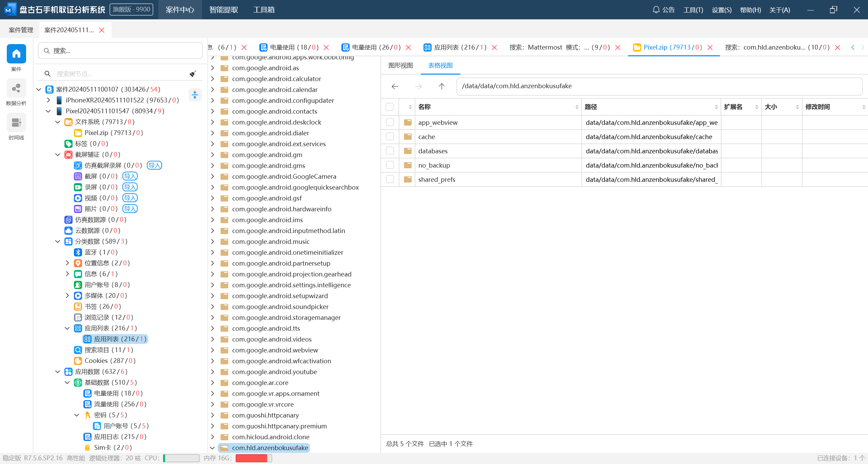Screen dimensions: 868x464
Task: Open the 公告 bell notification icon
Action: pyautogui.click(x=656, y=9)
